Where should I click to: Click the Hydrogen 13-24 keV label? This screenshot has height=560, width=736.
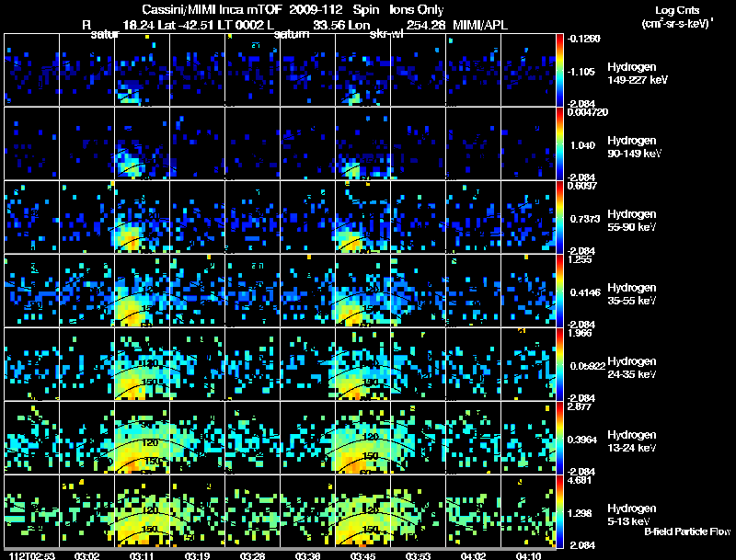pos(632,441)
